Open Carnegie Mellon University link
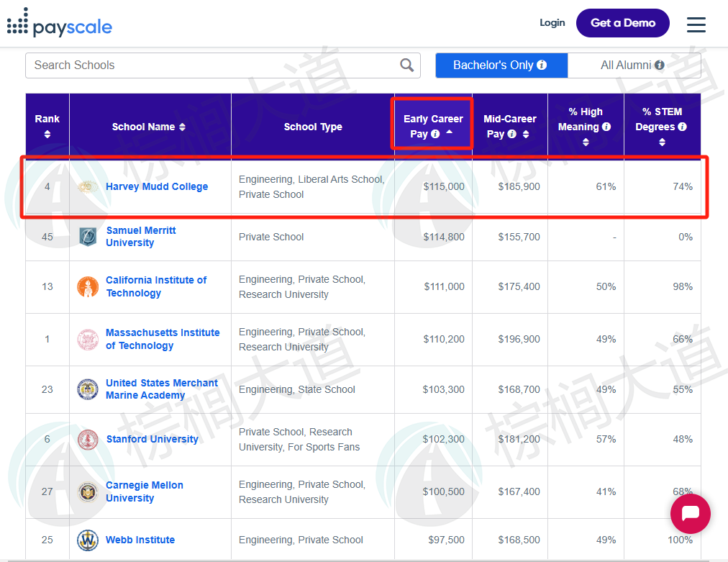 pyautogui.click(x=145, y=492)
